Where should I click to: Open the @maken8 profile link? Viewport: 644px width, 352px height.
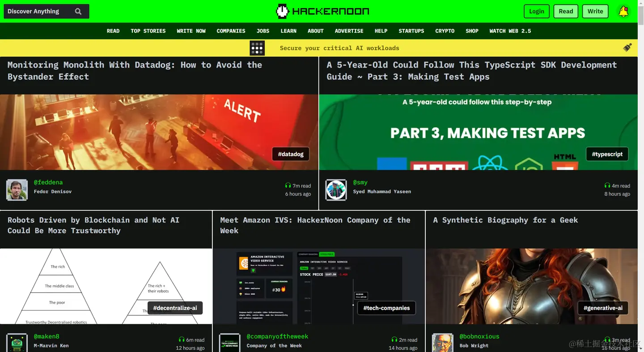coord(47,336)
